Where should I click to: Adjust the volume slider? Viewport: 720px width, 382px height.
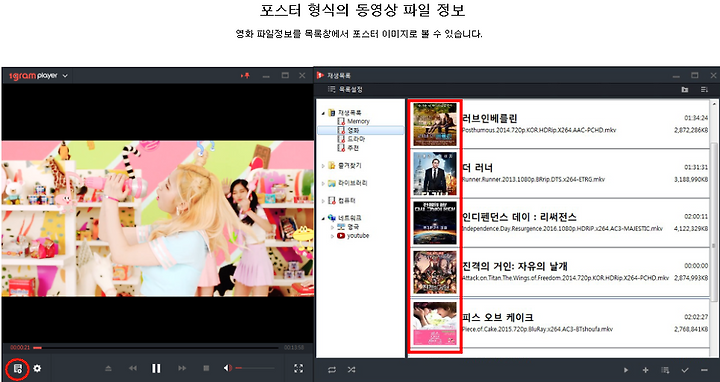pos(255,368)
